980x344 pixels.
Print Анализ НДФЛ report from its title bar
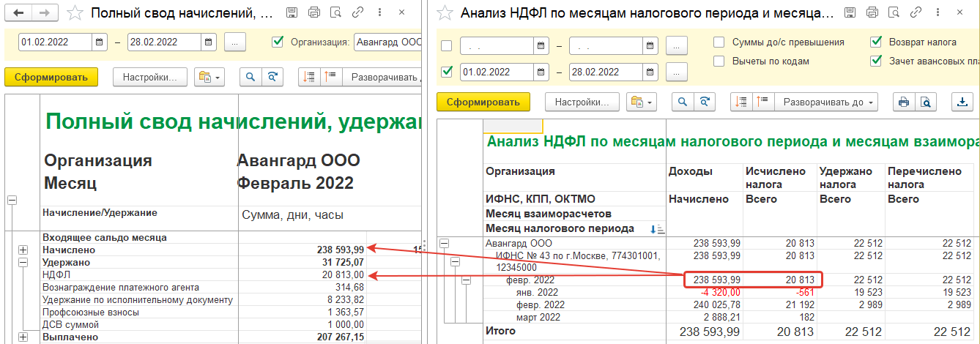click(x=871, y=13)
